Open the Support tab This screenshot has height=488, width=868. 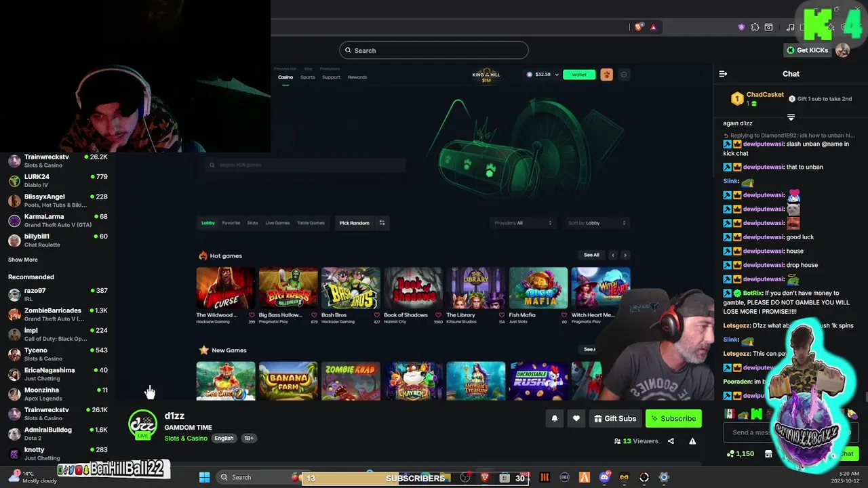tap(331, 77)
